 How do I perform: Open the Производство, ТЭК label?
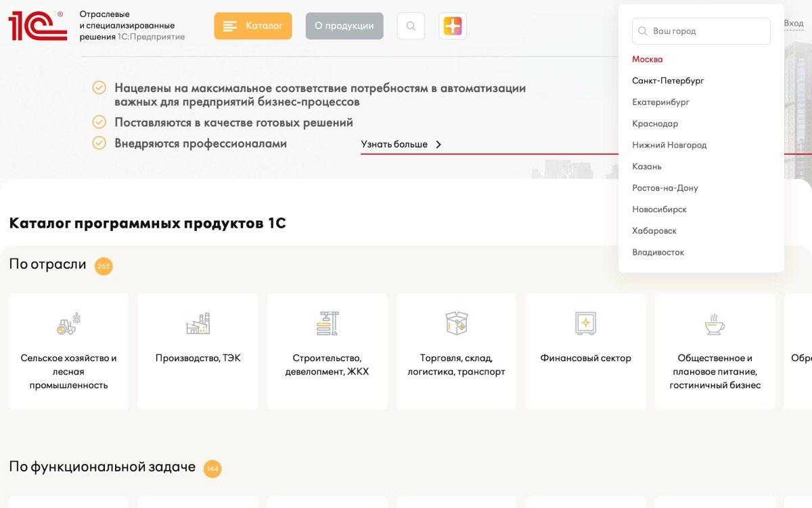198,358
